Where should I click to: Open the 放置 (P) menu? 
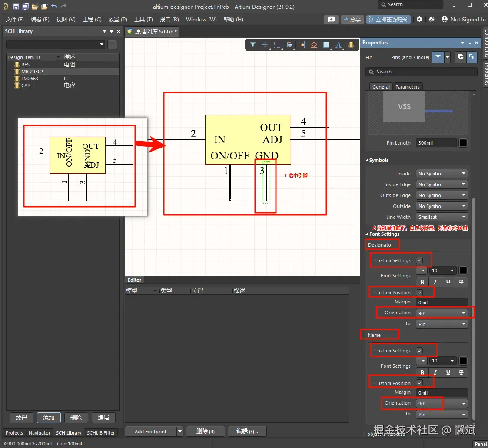(118, 19)
